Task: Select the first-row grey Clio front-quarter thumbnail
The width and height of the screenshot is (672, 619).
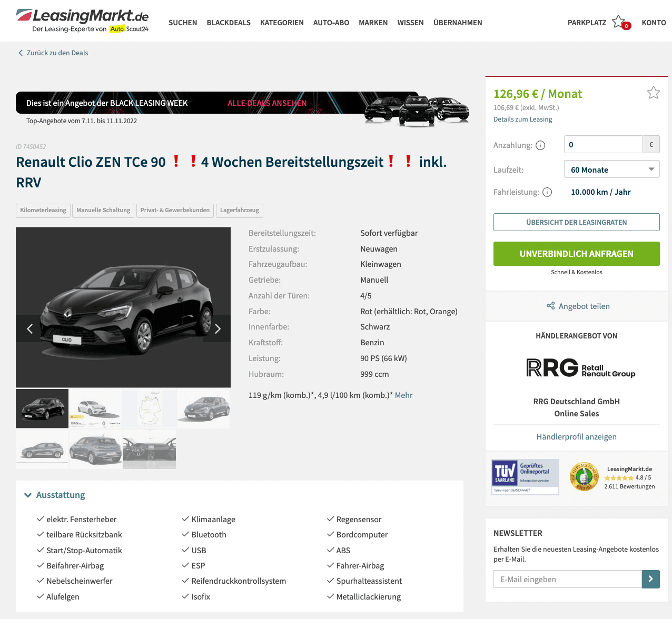Action: coord(203,408)
